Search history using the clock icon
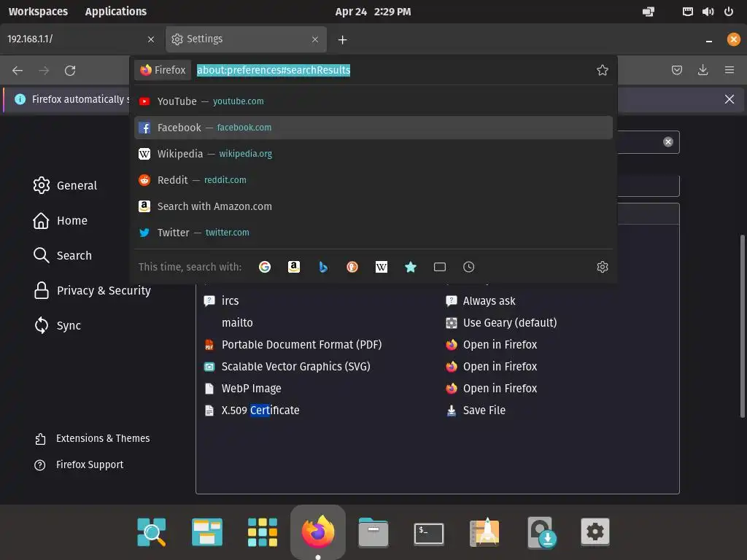Viewport: 747px width, 560px height. pos(469,267)
